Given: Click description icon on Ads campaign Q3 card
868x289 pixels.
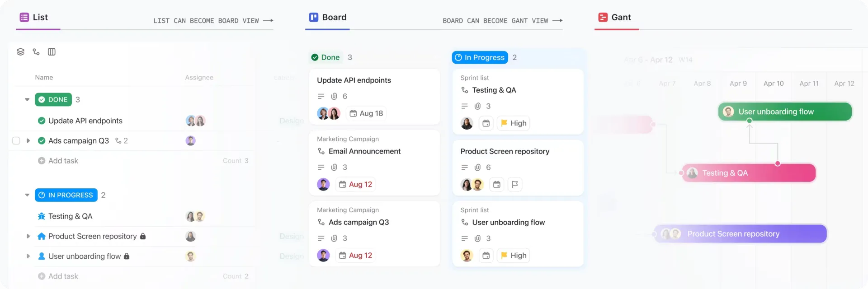Looking at the screenshot, I should [321, 238].
